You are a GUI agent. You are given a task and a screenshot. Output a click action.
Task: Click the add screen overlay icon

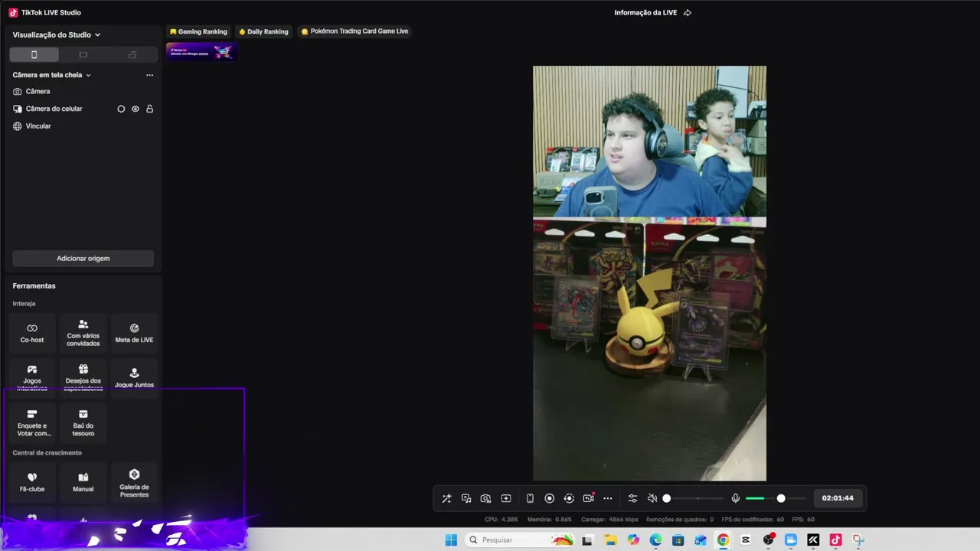pos(506,498)
